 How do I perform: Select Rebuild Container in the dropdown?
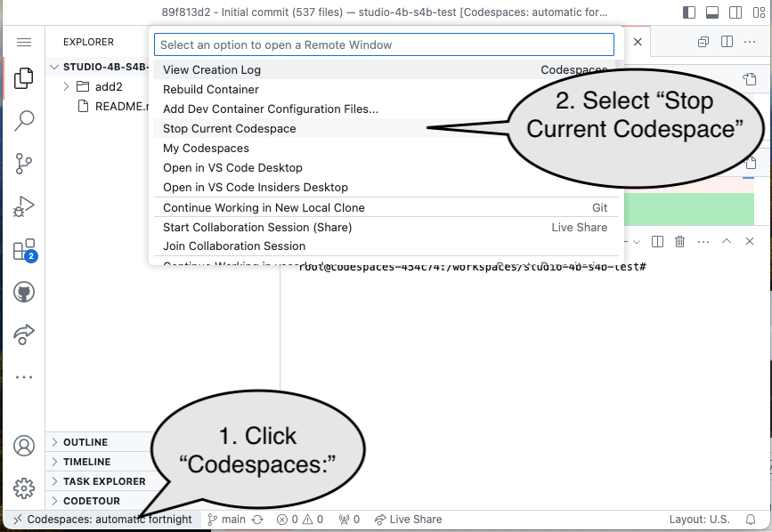[x=210, y=89]
